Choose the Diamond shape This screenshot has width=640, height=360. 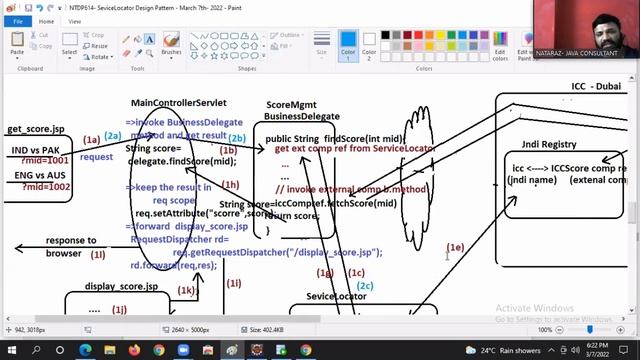[204, 46]
